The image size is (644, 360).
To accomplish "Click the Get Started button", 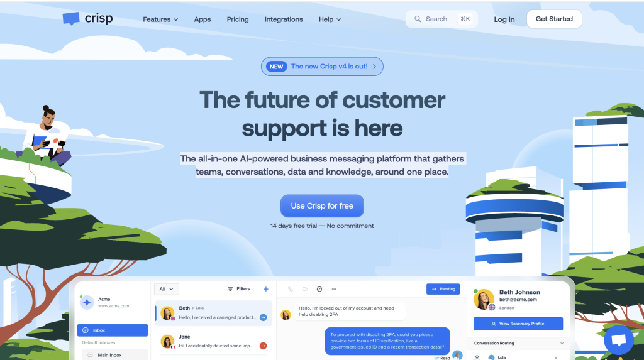I will coord(554,19).
